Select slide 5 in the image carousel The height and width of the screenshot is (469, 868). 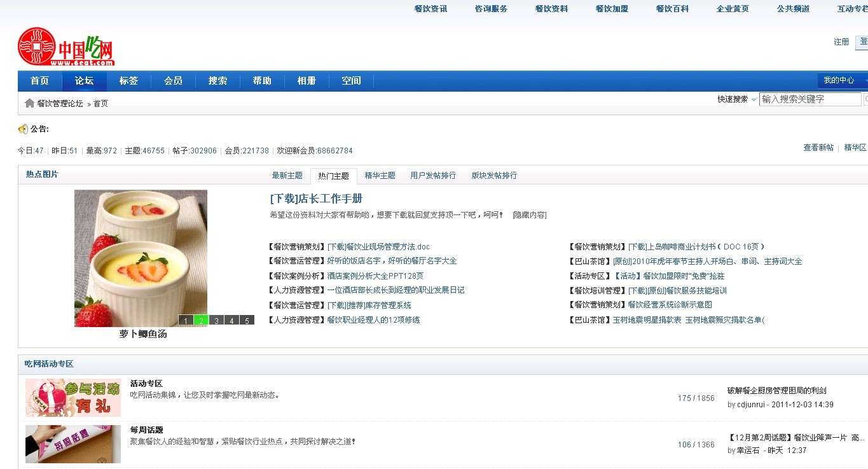pos(247,320)
